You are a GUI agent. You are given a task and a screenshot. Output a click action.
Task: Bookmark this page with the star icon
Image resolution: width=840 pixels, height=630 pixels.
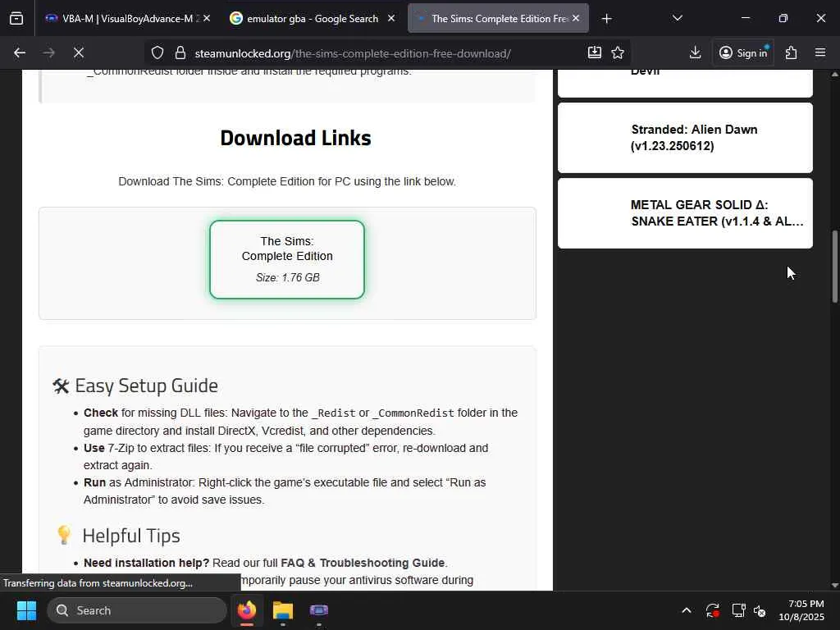(x=618, y=52)
